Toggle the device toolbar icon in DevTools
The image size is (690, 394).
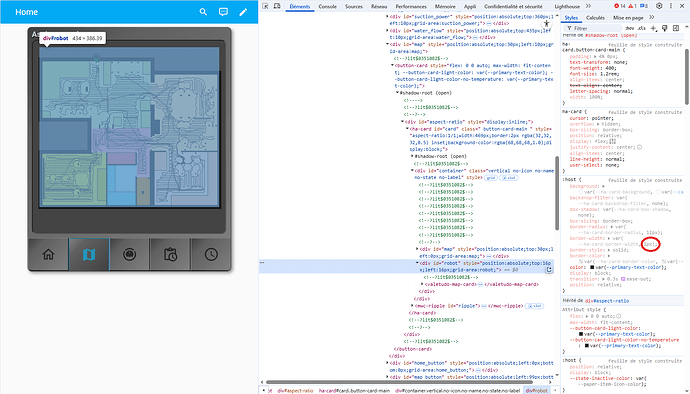pyautogui.click(x=277, y=6)
